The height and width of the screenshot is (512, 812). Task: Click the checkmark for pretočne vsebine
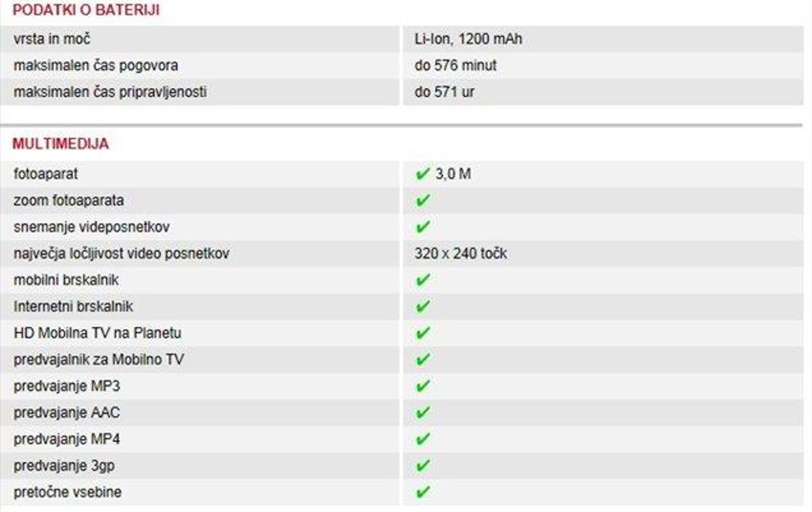pyautogui.click(x=423, y=492)
